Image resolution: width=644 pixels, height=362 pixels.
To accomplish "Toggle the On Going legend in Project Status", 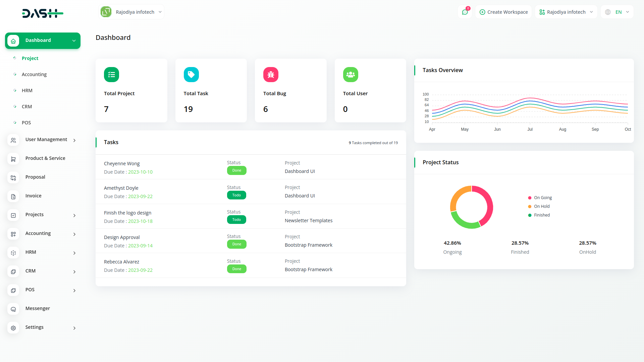I will 540,197.
